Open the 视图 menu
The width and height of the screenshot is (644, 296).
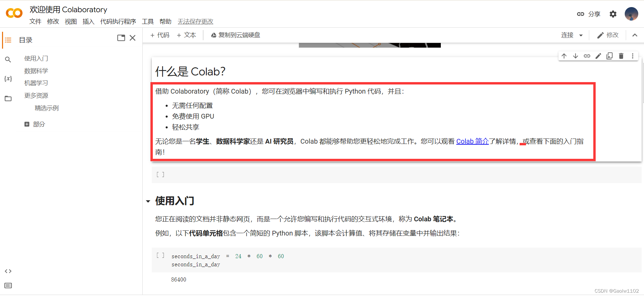[x=71, y=22]
